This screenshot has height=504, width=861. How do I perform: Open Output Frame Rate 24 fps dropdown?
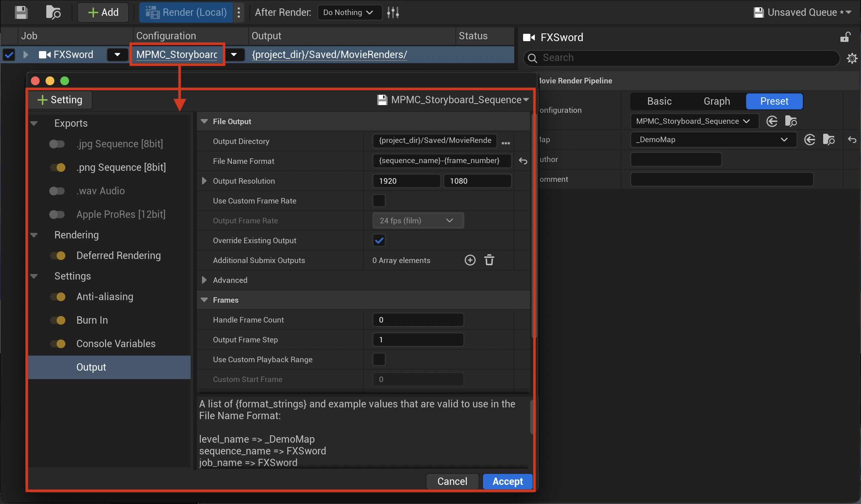pos(418,220)
